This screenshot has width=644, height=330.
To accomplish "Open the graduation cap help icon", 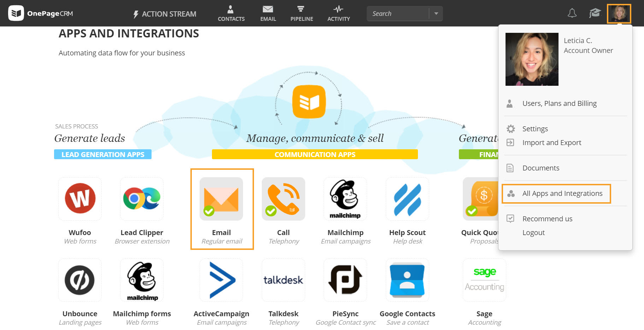I will pos(595,13).
